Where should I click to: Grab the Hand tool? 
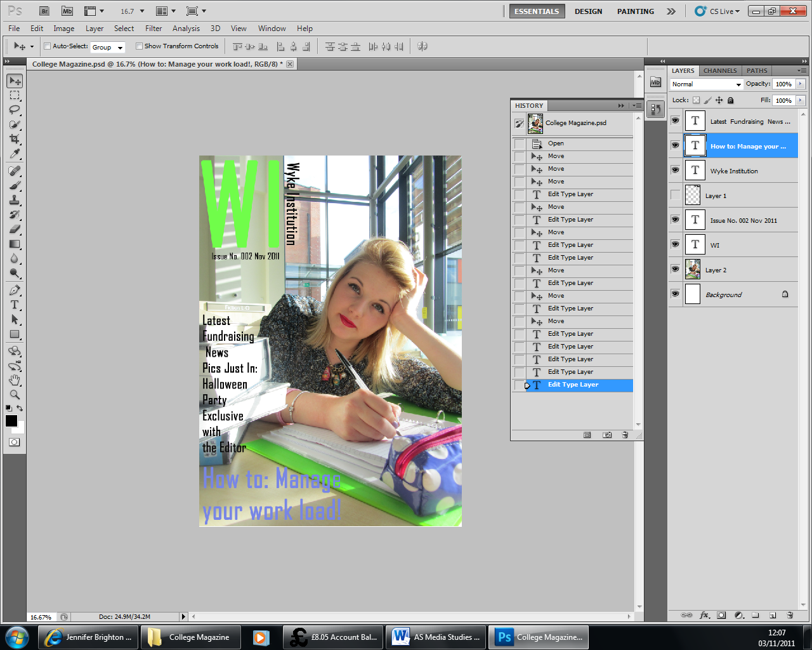point(14,380)
